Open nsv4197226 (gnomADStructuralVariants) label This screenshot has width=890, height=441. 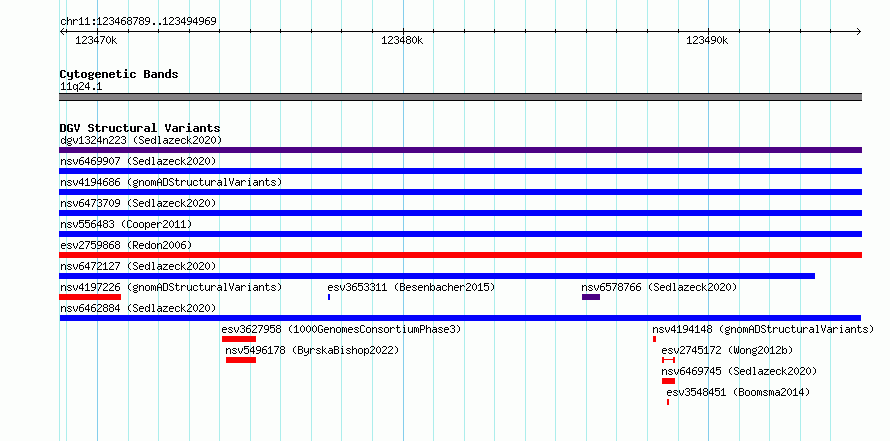pyautogui.click(x=171, y=287)
